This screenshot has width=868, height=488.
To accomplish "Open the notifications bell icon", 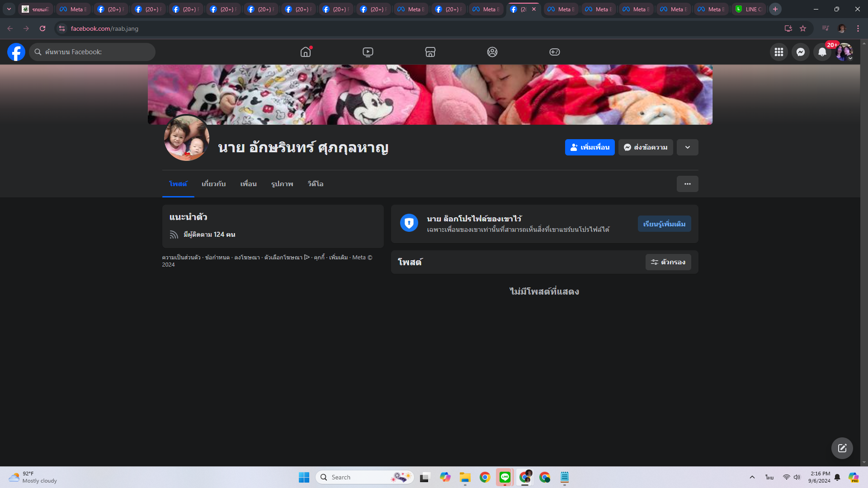I will click(822, 52).
